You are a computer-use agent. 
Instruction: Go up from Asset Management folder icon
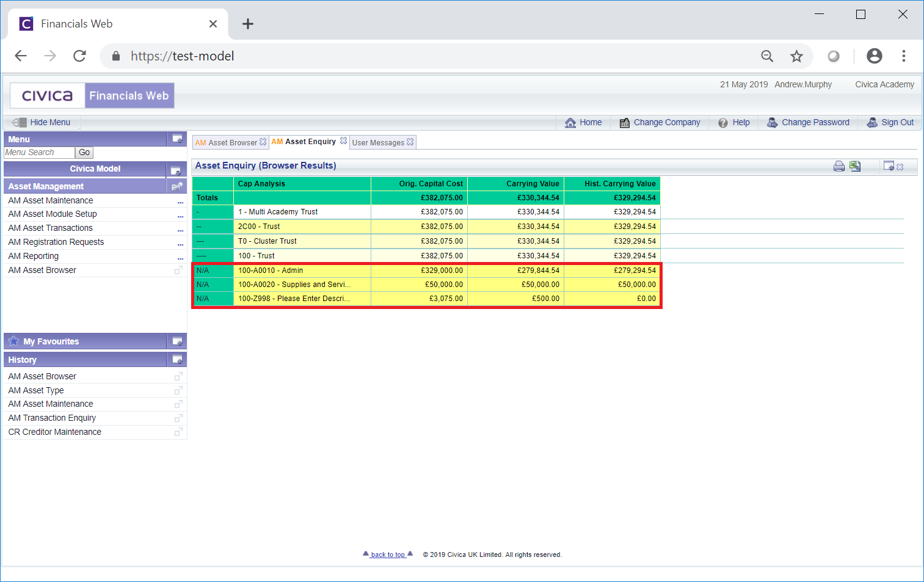(177, 186)
